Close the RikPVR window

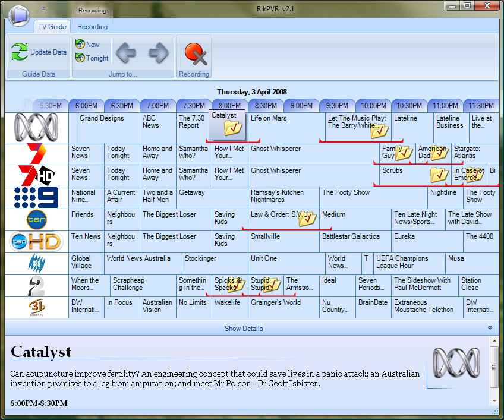(487, 6)
